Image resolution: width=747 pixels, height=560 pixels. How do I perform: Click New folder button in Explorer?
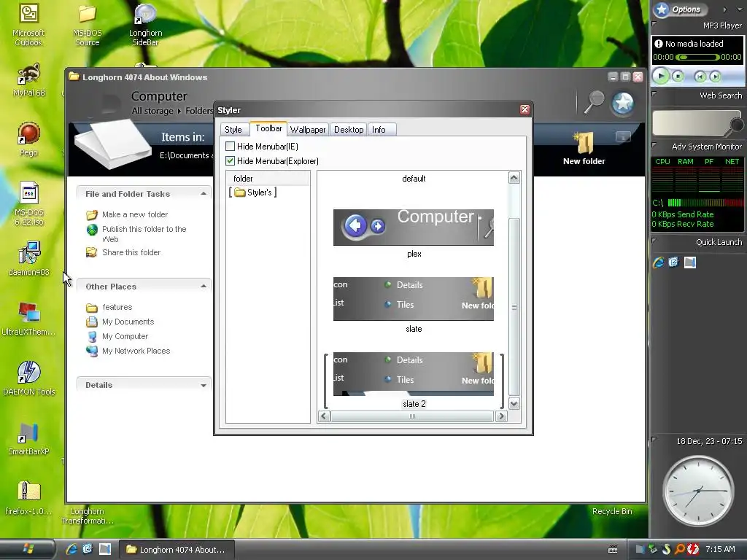pos(584,149)
